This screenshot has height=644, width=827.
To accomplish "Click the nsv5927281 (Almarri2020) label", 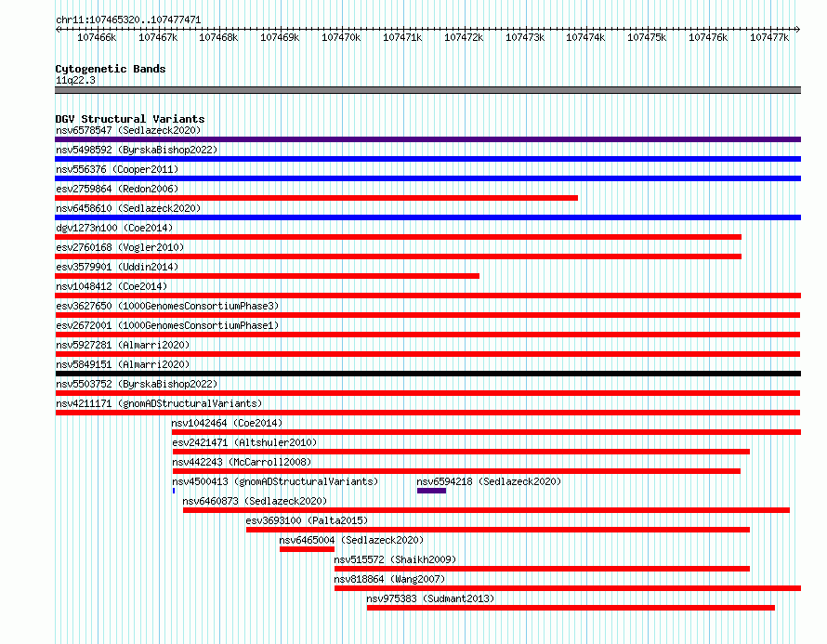I will [123, 345].
